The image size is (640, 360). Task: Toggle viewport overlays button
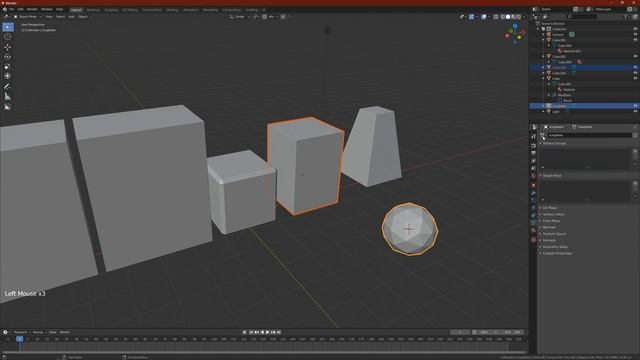coord(484,17)
